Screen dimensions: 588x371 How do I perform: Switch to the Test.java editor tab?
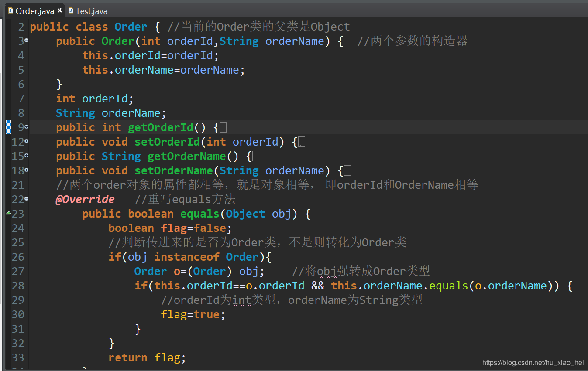pos(87,11)
